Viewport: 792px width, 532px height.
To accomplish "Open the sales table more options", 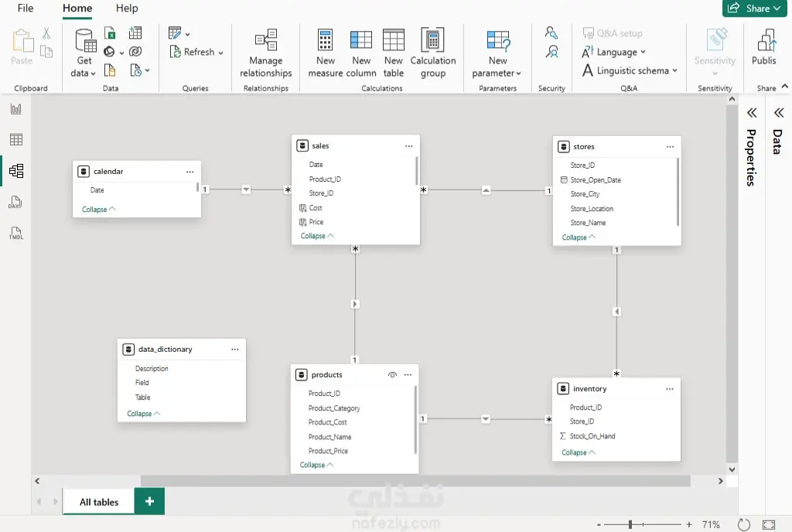I will pyautogui.click(x=408, y=146).
